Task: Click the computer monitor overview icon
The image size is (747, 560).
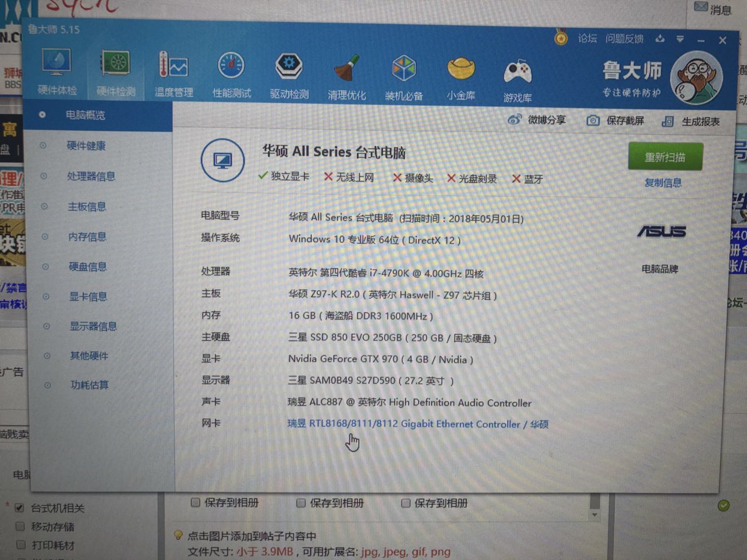Action: (x=223, y=160)
